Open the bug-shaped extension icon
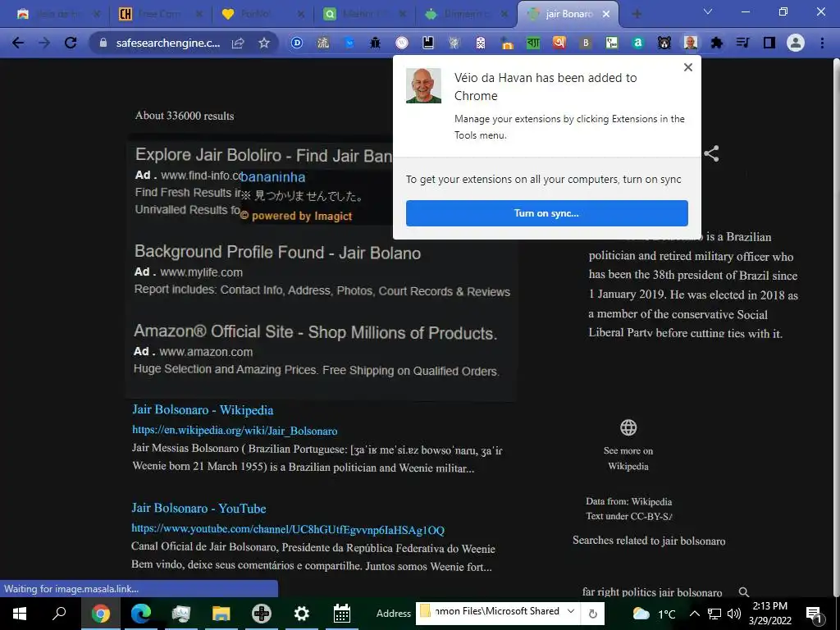Viewport: 840px width, 630px height. pyautogui.click(x=375, y=43)
